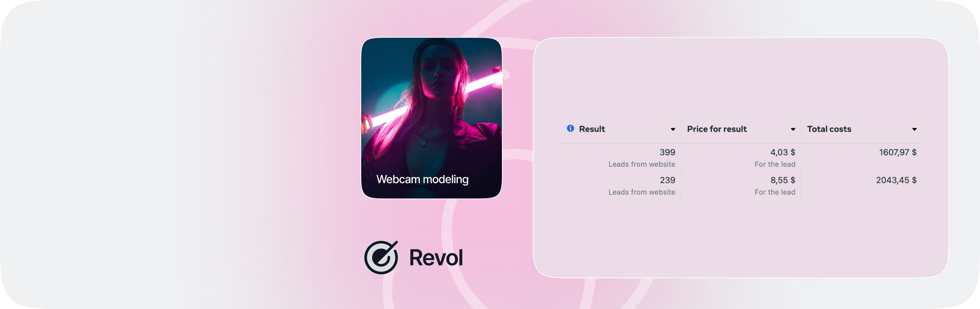Click For the lead under 4,03 $
980x309 pixels.
tap(775, 164)
